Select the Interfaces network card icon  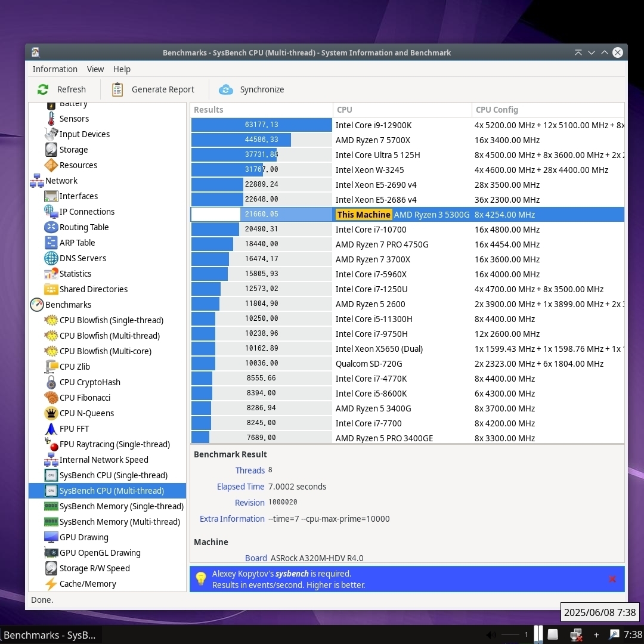point(51,196)
